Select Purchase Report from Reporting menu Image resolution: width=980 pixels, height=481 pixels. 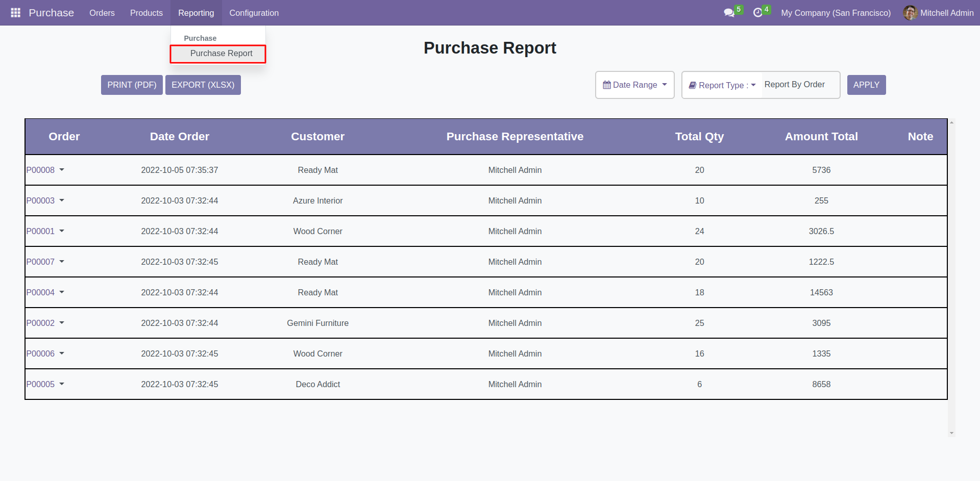[x=221, y=54]
